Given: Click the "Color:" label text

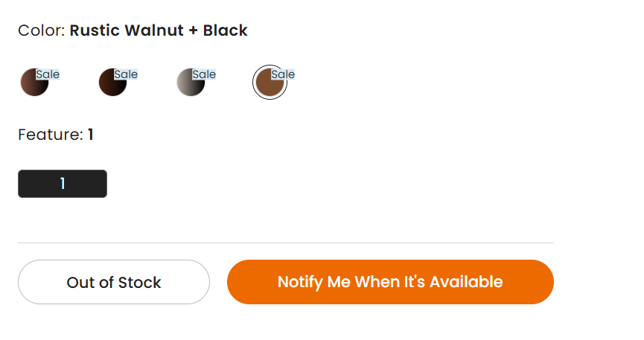Looking at the screenshot, I should 42,31.
